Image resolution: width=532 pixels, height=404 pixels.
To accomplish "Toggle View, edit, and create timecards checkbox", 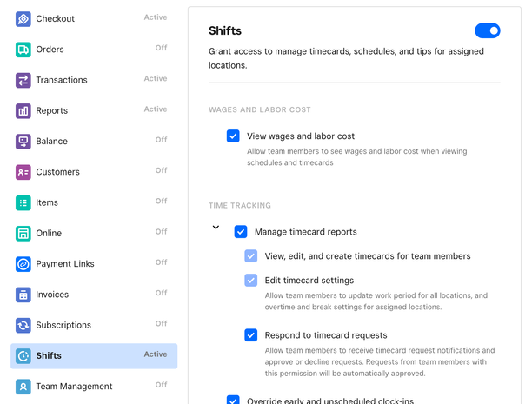I will click(x=251, y=256).
